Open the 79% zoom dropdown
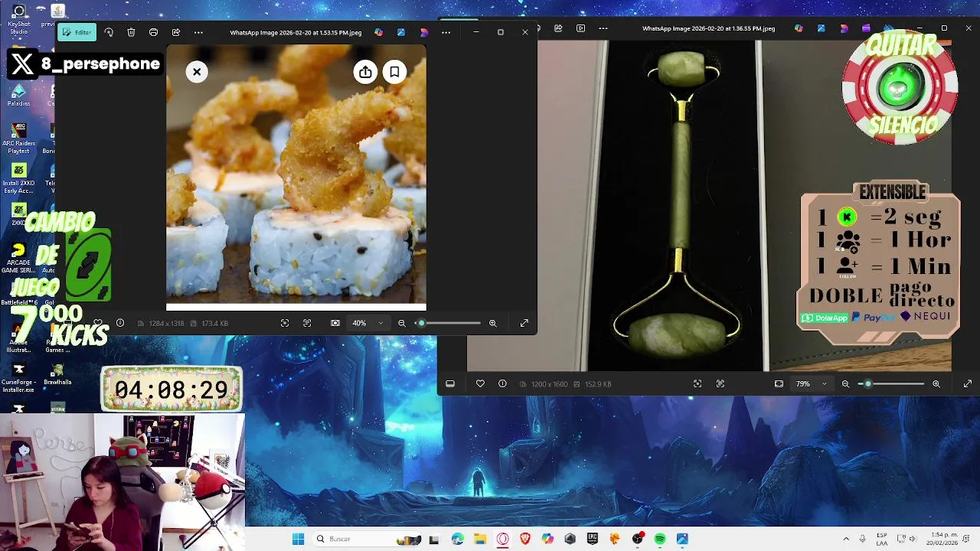The height and width of the screenshot is (551, 980). pos(812,383)
